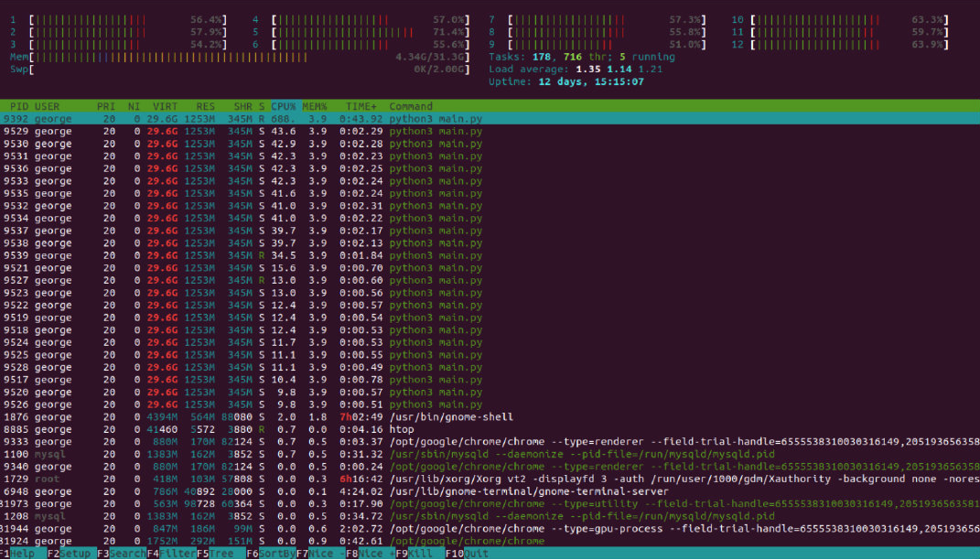Open F6 SortBy menu

[271, 553]
